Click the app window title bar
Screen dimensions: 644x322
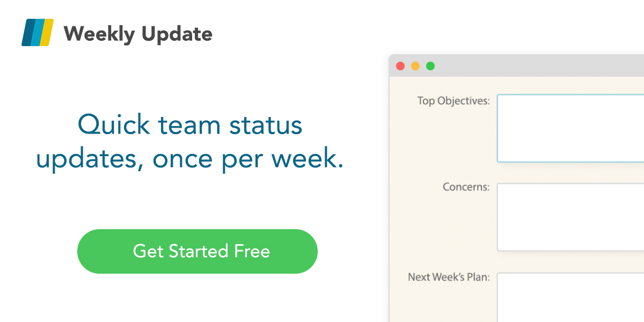tap(526, 65)
